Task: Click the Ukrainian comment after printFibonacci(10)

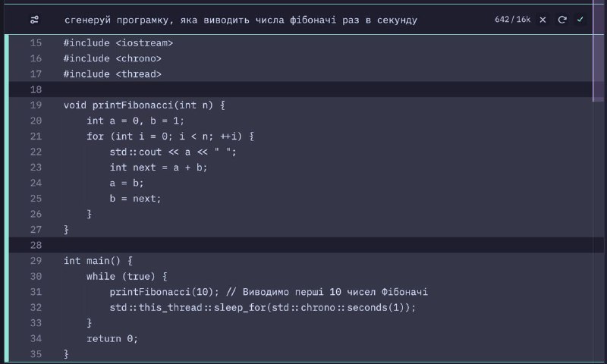Action: (x=327, y=292)
